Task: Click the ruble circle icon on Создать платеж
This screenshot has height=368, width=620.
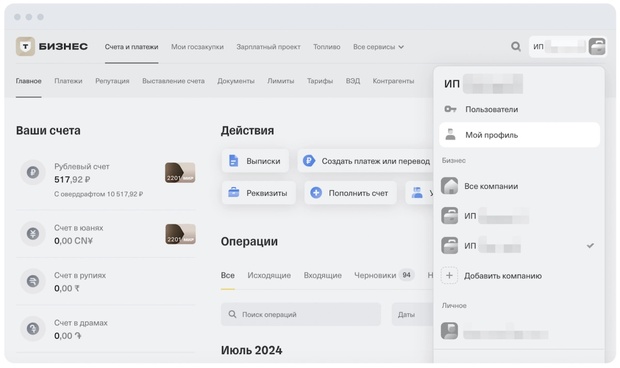Action: tap(309, 161)
